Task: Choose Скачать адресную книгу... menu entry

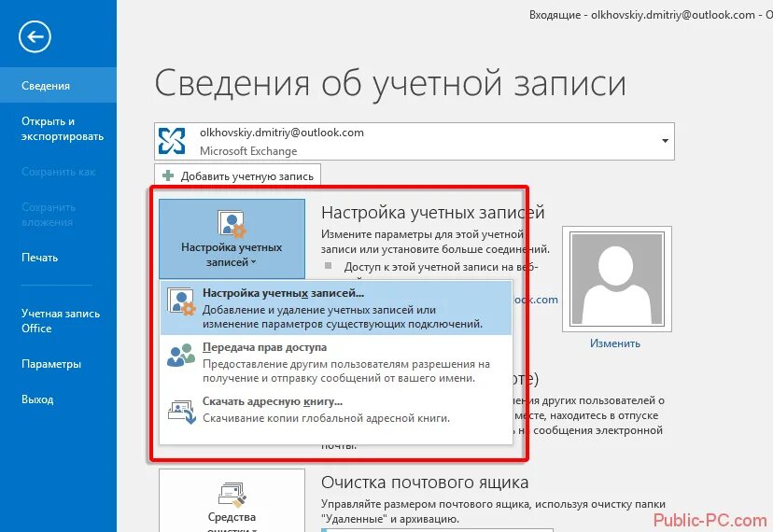Action: [336, 411]
